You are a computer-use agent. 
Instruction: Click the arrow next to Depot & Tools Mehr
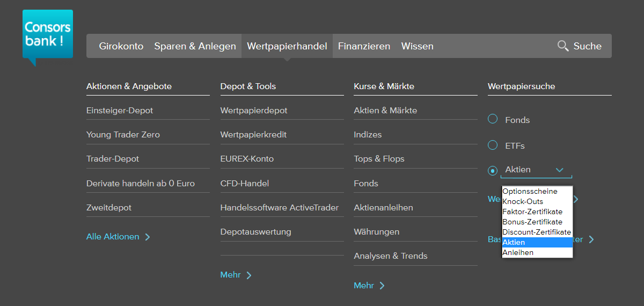249,275
